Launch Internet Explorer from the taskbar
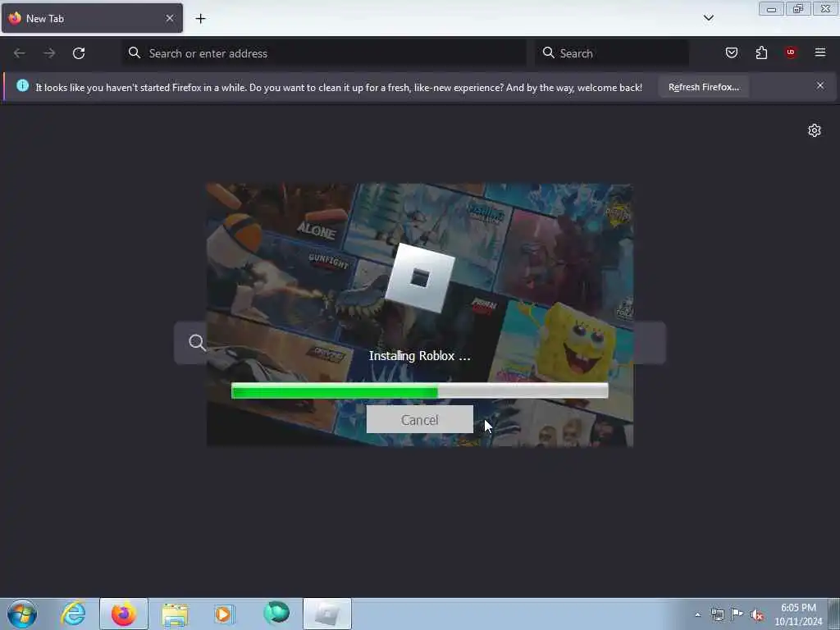 click(73, 614)
